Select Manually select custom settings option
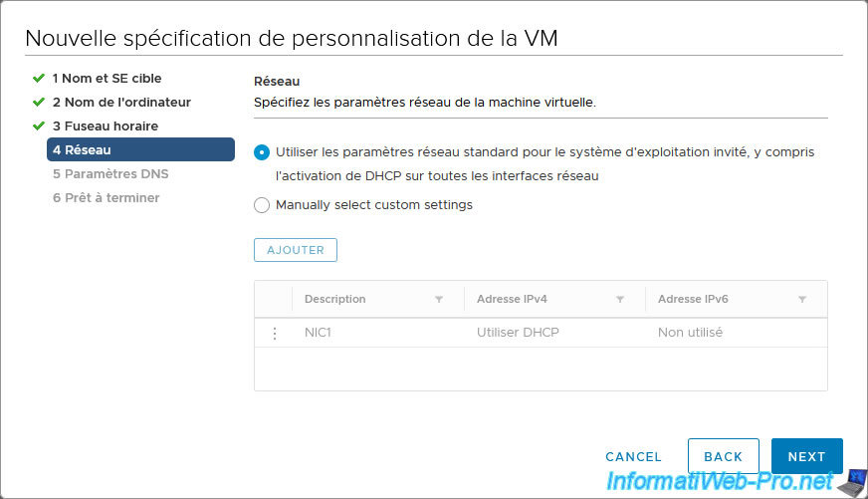 click(262, 205)
